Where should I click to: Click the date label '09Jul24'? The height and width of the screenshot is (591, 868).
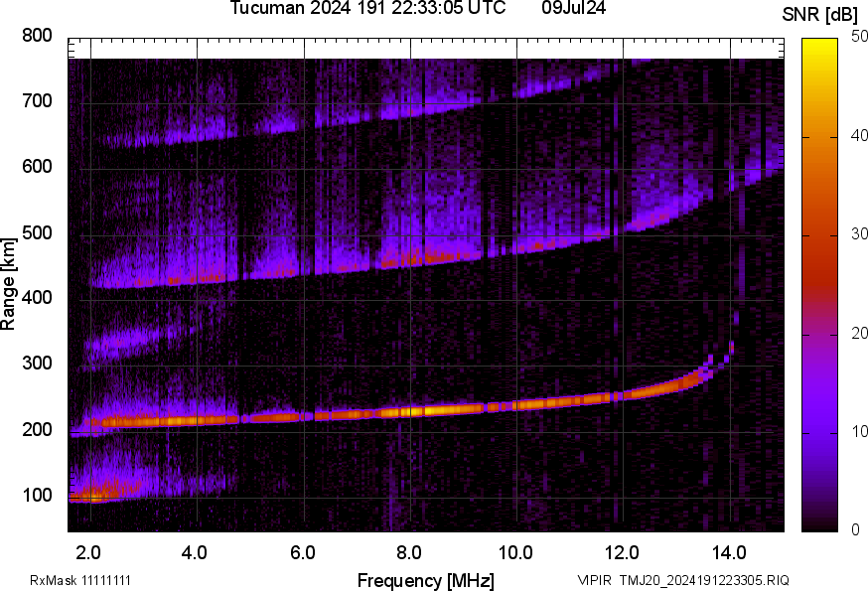[573, 8]
